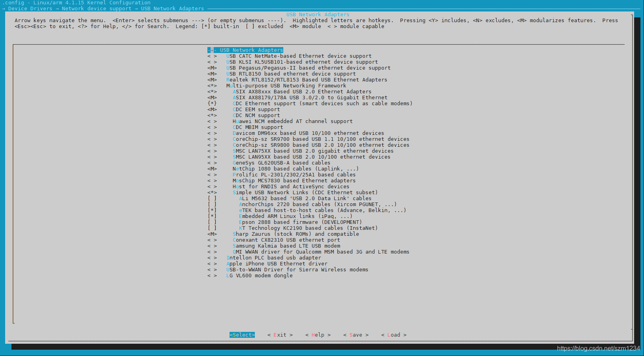Toggle the ALi M5632 based cables checkbox
644x356 pixels.
(x=212, y=199)
